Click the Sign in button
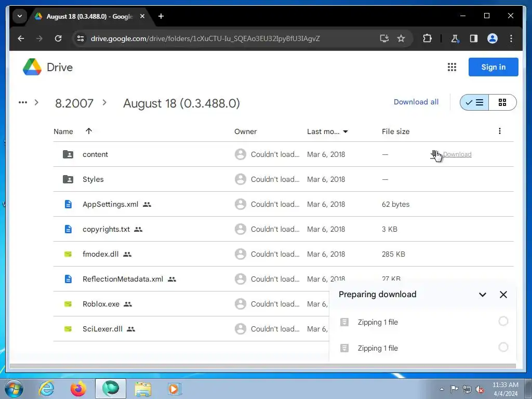 493,67
